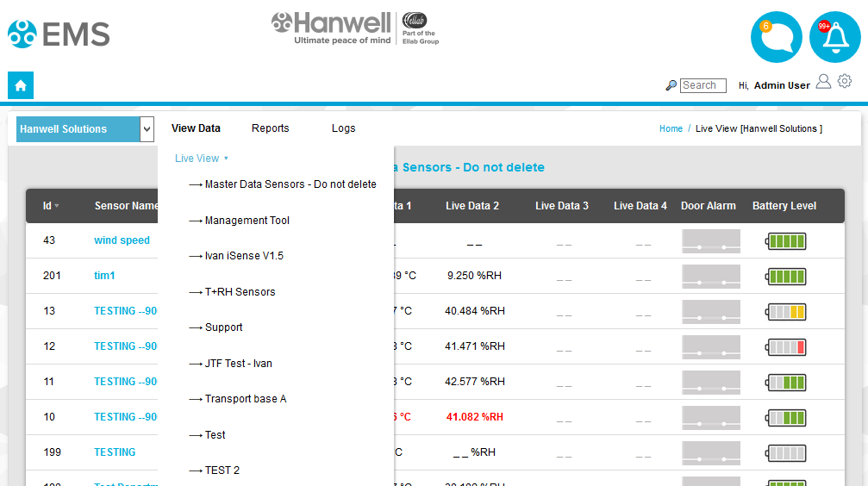The image size is (868, 486).
Task: Click red 41.082 %RH value
Action: tap(475, 417)
